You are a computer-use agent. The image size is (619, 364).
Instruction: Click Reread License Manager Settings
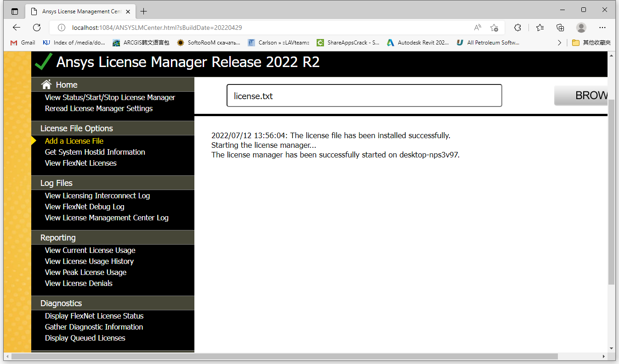(x=99, y=108)
